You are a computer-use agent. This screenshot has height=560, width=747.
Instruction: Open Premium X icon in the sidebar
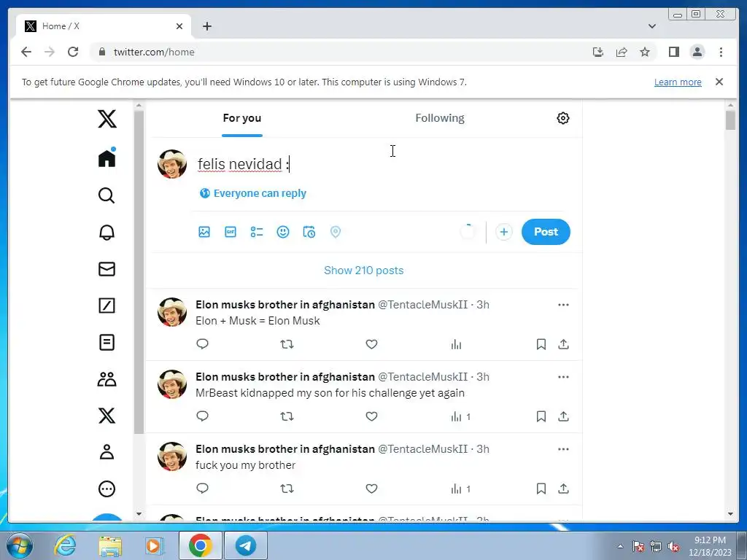coord(107,416)
